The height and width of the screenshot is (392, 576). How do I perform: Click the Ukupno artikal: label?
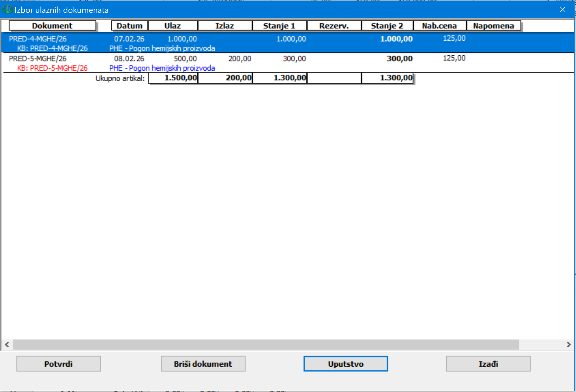point(120,79)
